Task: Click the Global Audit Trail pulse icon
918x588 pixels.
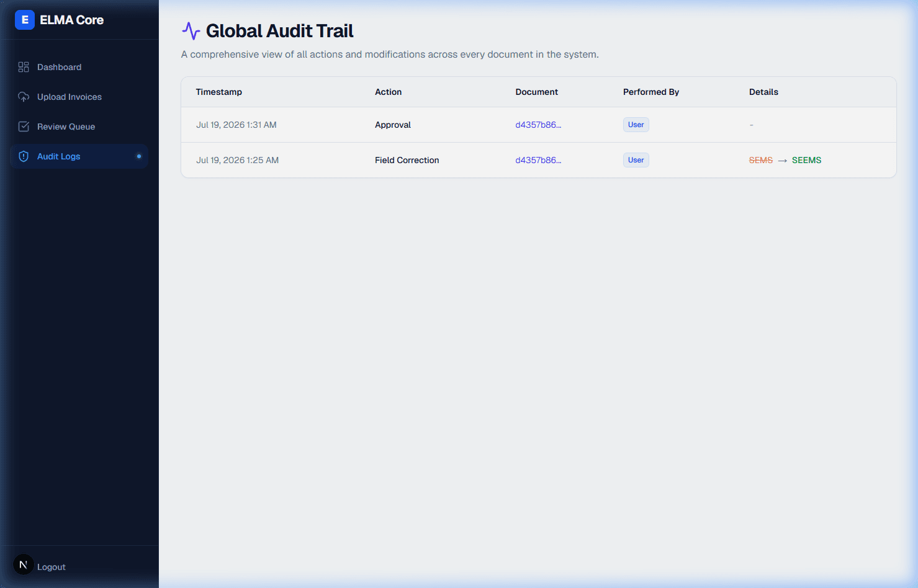Action: (191, 31)
